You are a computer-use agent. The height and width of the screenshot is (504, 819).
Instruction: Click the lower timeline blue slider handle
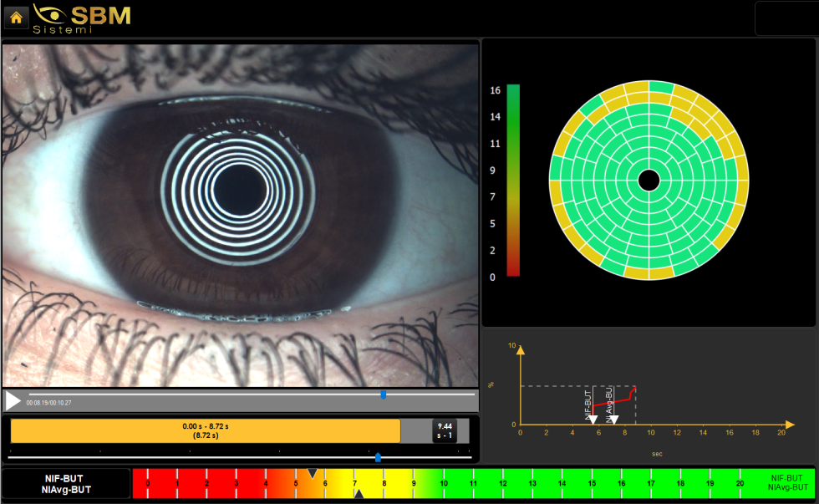pos(378,457)
